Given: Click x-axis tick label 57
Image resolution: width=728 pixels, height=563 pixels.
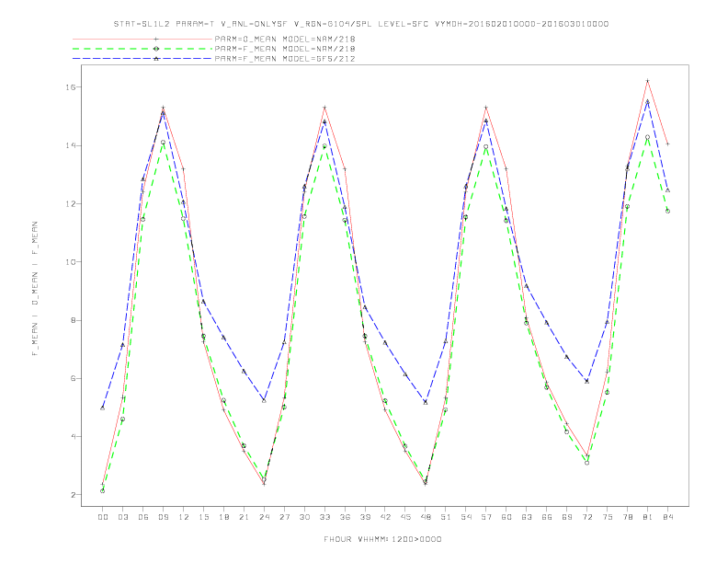Looking at the screenshot, I should tap(486, 517).
